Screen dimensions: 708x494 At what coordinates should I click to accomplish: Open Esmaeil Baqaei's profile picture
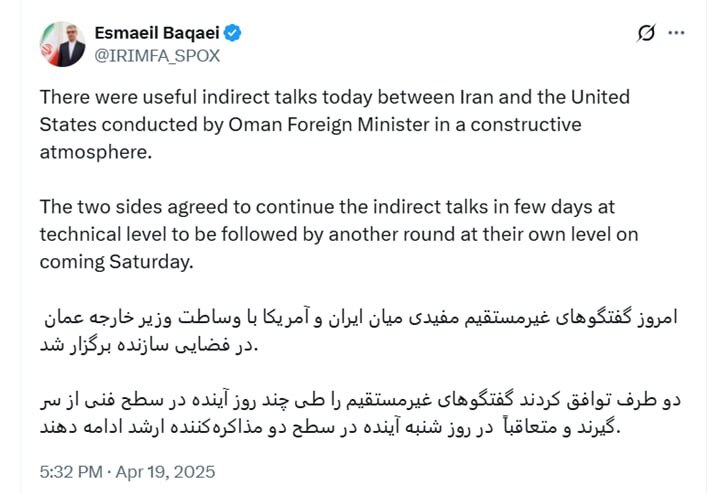[62, 43]
